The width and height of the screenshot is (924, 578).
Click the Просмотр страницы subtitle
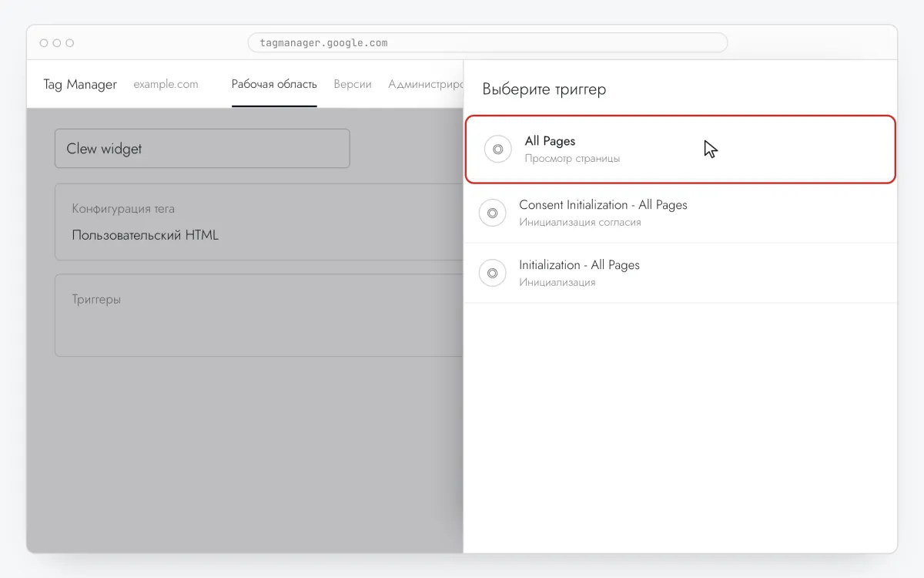pos(572,159)
